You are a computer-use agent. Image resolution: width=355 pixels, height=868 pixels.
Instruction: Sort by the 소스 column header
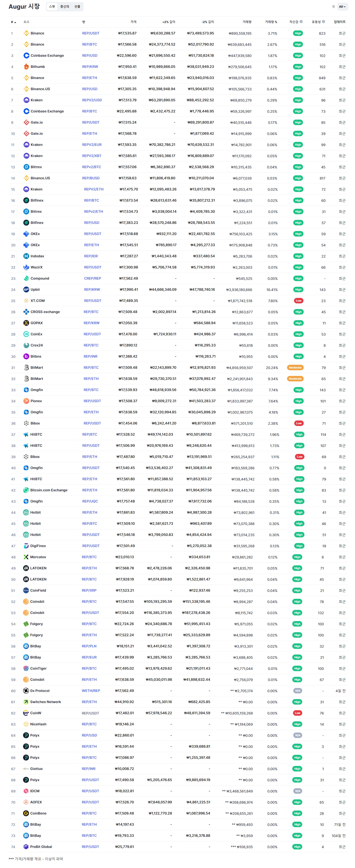(26, 22)
